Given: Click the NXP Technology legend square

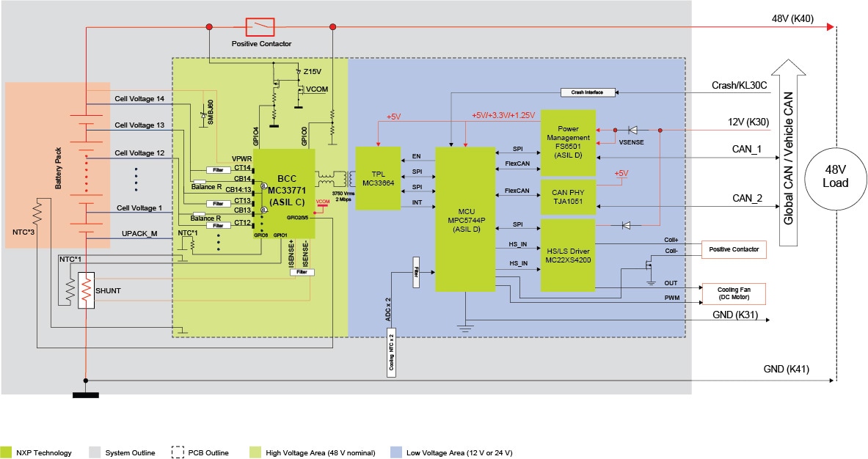Looking at the screenshot, I should [x=7, y=452].
